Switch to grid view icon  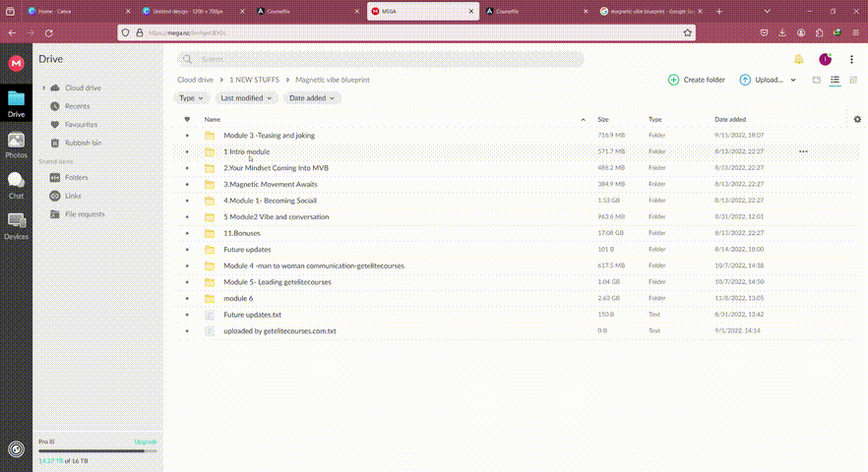[x=853, y=81]
